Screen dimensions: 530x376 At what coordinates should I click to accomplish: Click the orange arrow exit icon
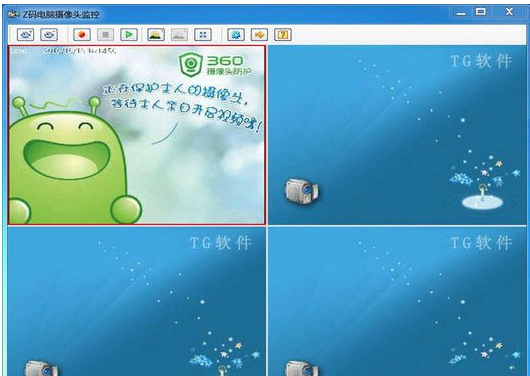point(259,34)
